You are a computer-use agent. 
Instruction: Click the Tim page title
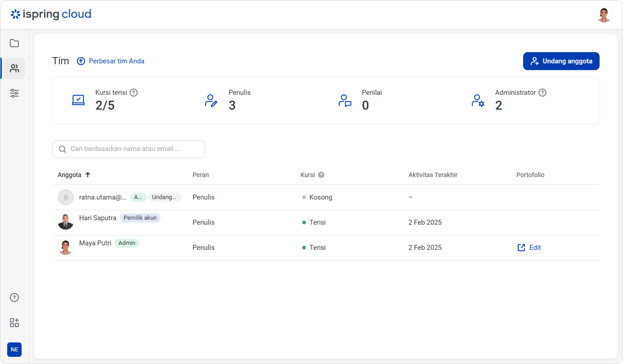pyautogui.click(x=61, y=61)
